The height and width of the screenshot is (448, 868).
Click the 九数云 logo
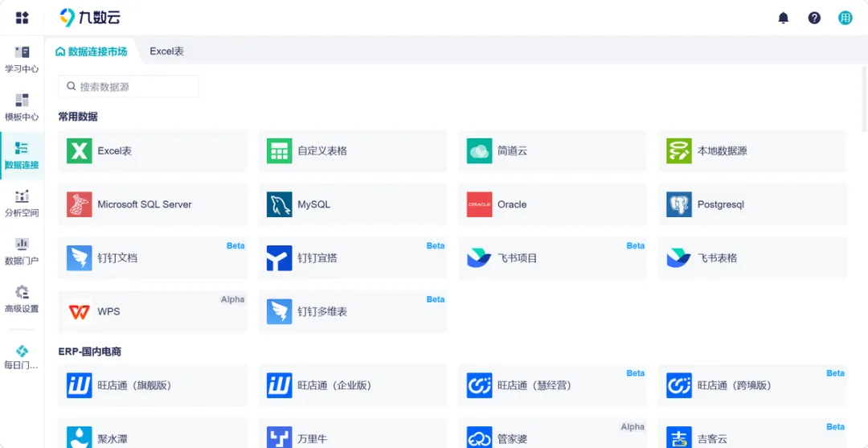point(90,18)
